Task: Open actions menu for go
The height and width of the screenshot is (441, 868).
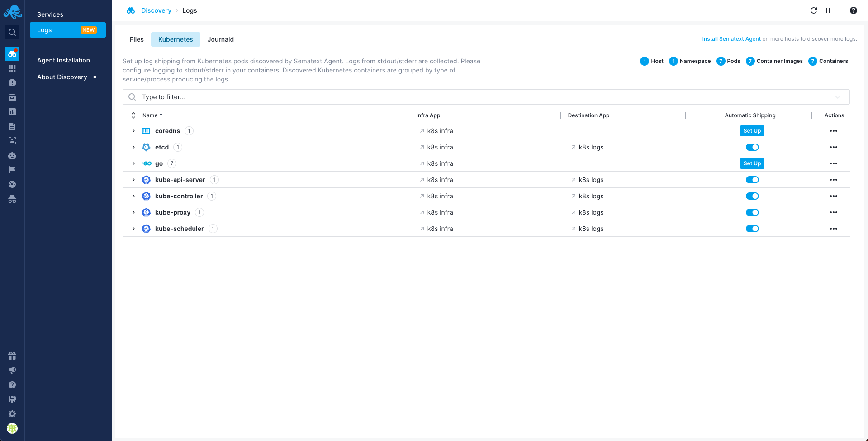Action: pyautogui.click(x=834, y=163)
